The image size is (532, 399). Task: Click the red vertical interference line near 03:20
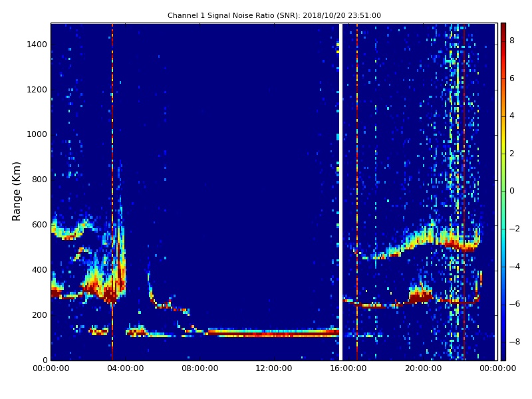coord(112,192)
